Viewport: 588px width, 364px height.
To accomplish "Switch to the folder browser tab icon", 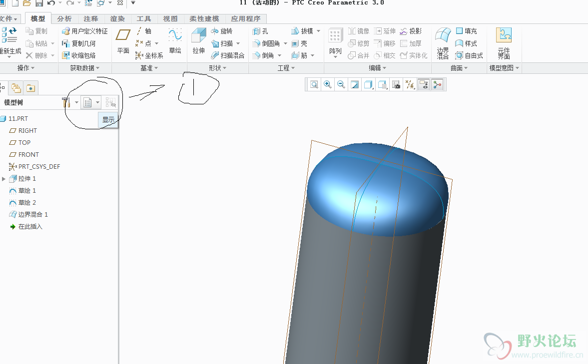I will (16, 88).
